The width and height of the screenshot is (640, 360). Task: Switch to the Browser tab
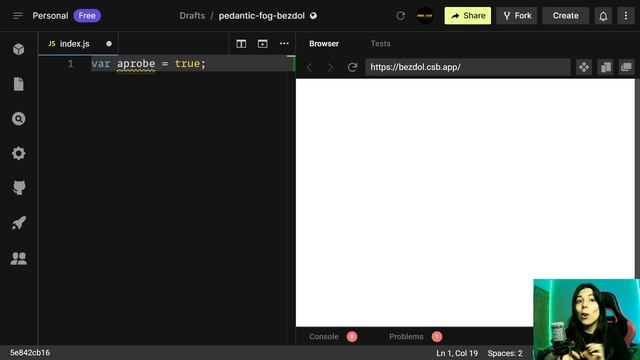324,44
